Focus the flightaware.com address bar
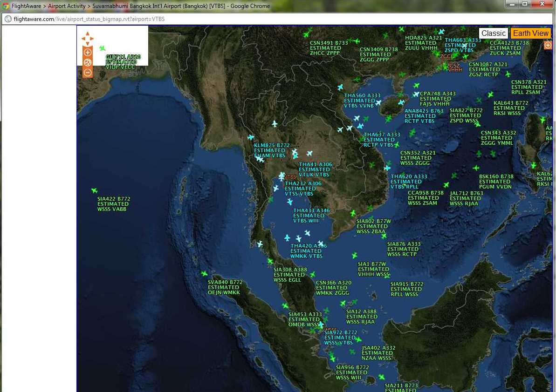The image size is (556, 392). click(276, 19)
